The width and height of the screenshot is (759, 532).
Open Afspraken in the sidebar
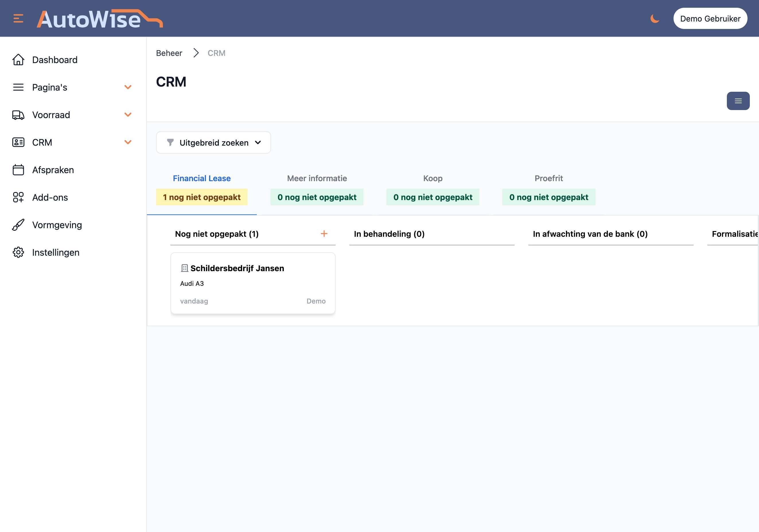(x=53, y=170)
